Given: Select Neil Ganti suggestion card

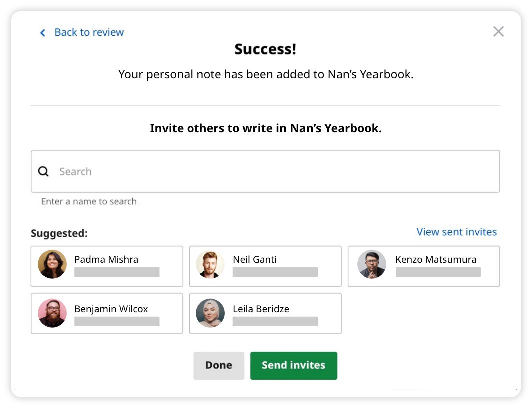Looking at the screenshot, I should pos(265,266).
